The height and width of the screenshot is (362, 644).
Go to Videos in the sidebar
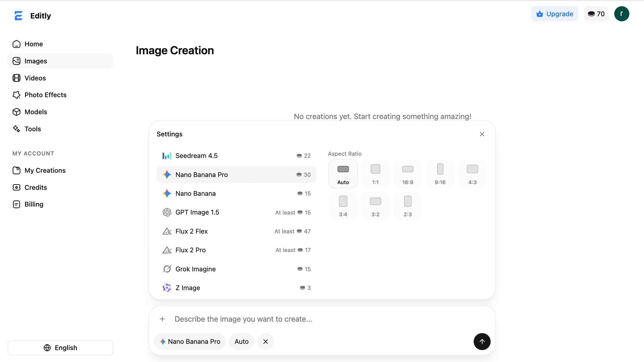tap(35, 78)
